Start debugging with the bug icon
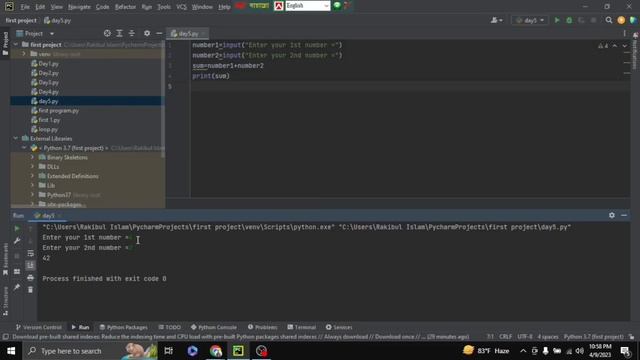Viewport: 640px width, 360px height. coord(569,20)
